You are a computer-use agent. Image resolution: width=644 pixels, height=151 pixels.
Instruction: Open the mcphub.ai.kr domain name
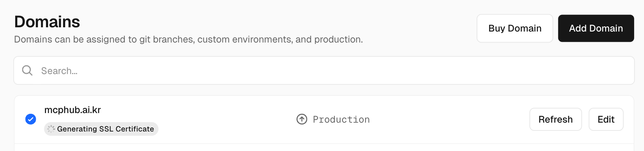pos(73,110)
